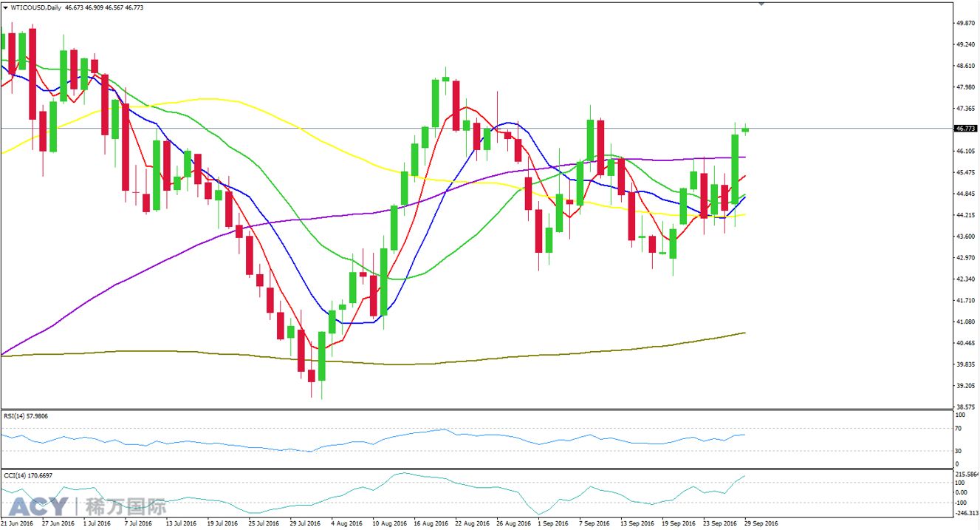Viewport: 980px width, 530px height.
Task: Click the 13 Jul 2016 date label
Action: (182, 523)
